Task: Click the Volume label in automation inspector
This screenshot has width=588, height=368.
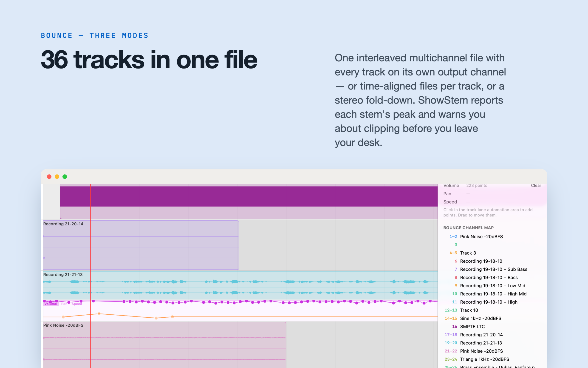Action: pos(451,185)
